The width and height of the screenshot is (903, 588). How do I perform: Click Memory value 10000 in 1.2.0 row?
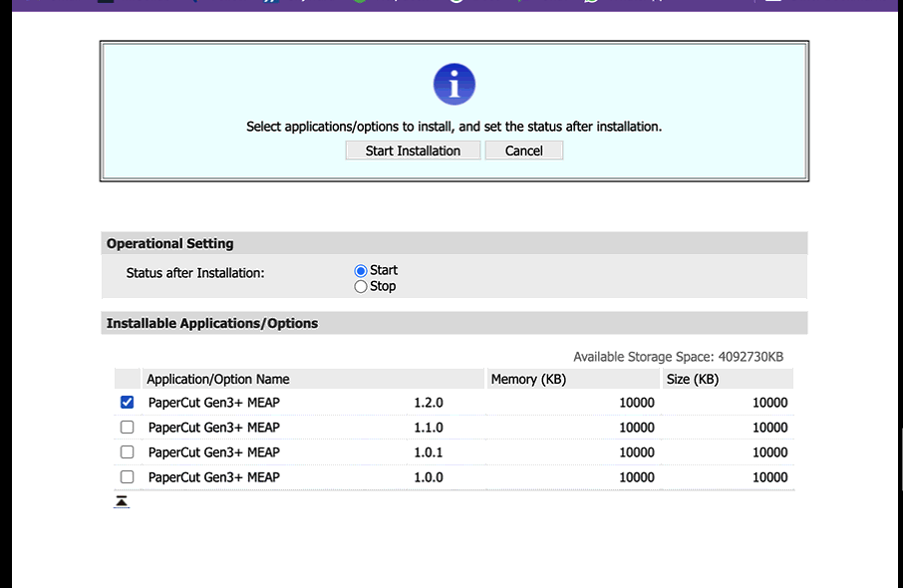pos(636,403)
